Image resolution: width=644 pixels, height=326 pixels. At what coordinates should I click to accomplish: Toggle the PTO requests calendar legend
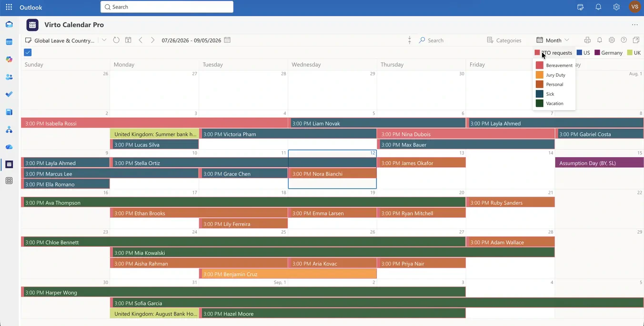[x=553, y=53]
